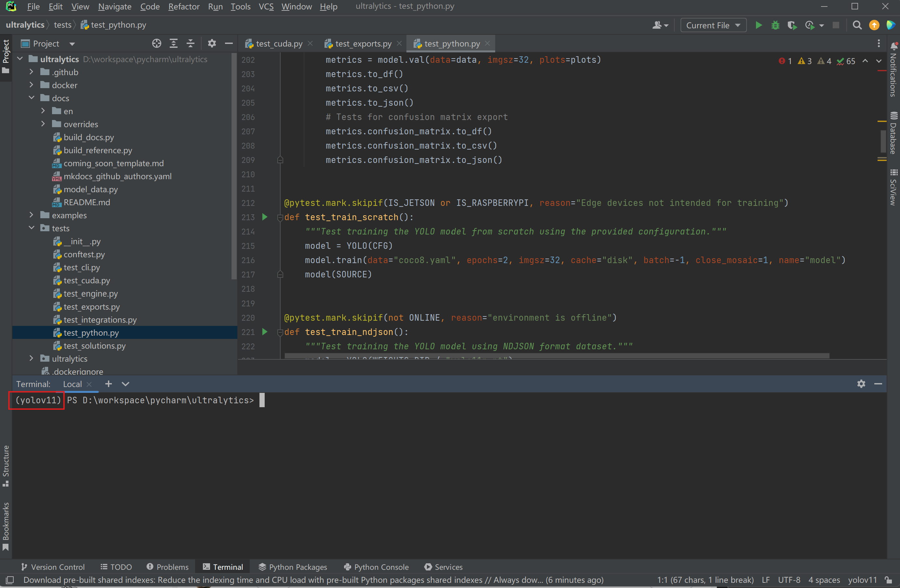900x588 pixels.
Task: Open Python Console tool window
Action: point(376,567)
